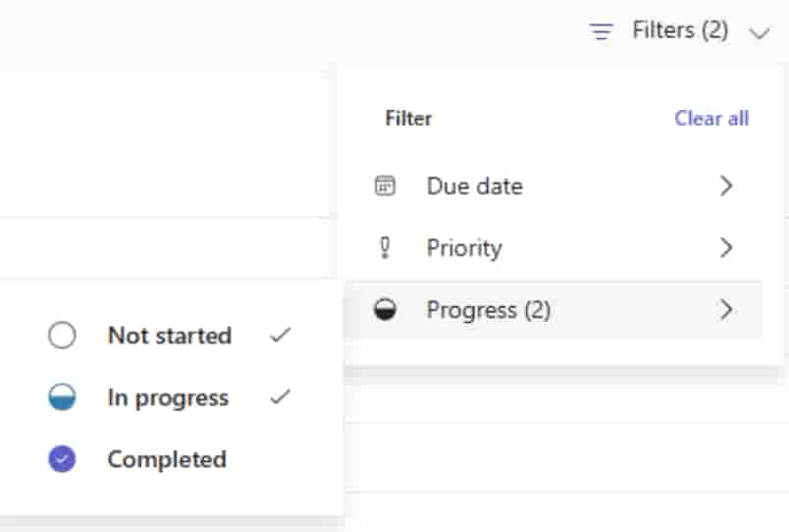Click the Progress half-circle icon
The width and height of the screenshot is (789, 532).
(386, 311)
